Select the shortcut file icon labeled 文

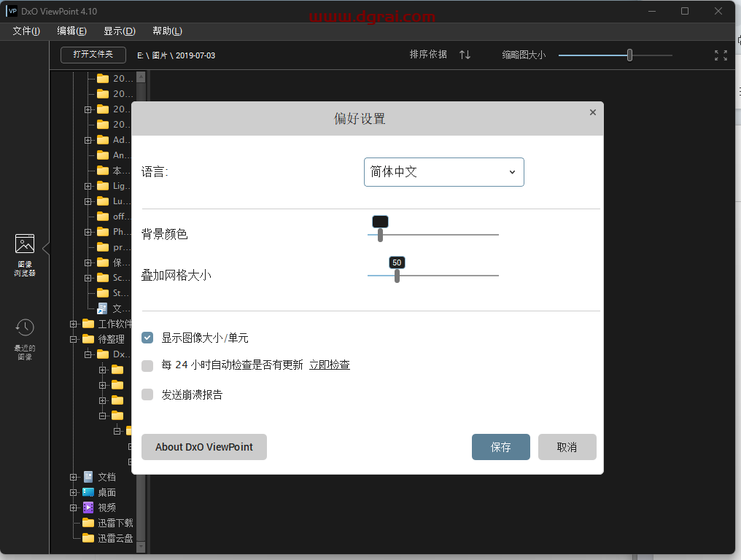tap(103, 308)
